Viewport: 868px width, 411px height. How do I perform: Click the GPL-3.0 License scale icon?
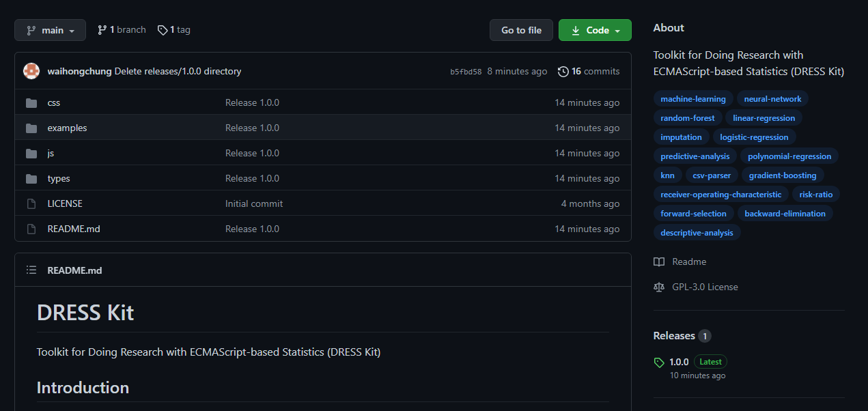(659, 287)
